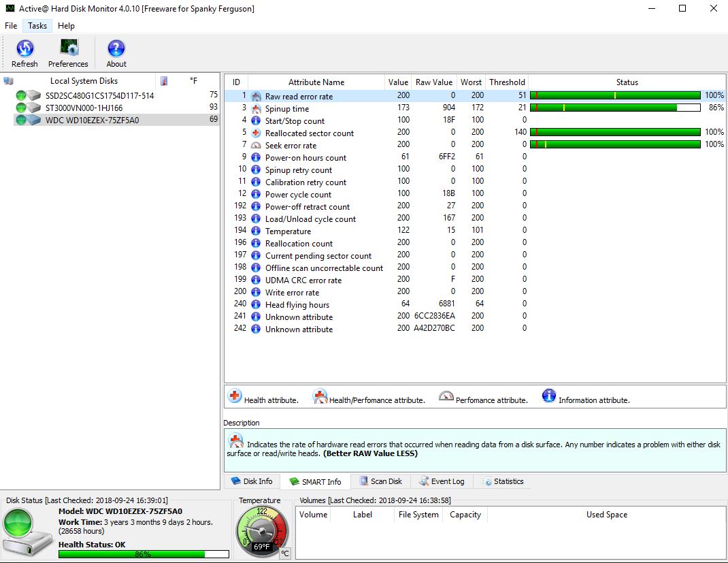The image size is (728, 563).
Task: Toggle temperature units to Celsius
Action: pos(285,554)
